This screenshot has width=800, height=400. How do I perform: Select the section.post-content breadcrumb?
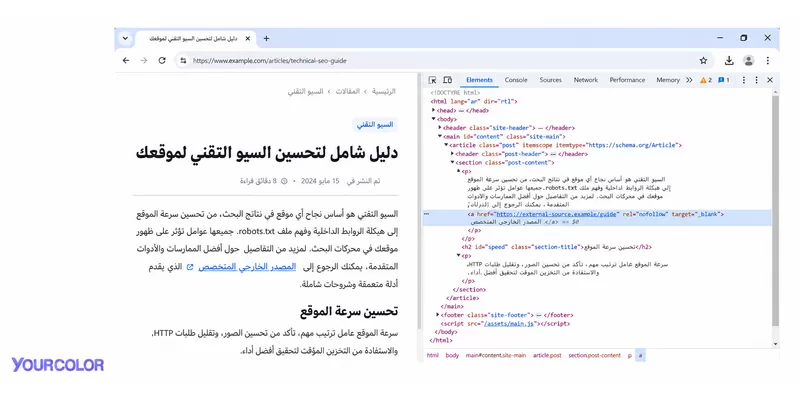[x=594, y=356]
